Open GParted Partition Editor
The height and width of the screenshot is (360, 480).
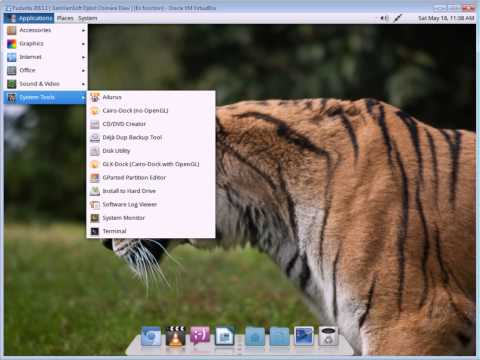pyautogui.click(x=151, y=178)
